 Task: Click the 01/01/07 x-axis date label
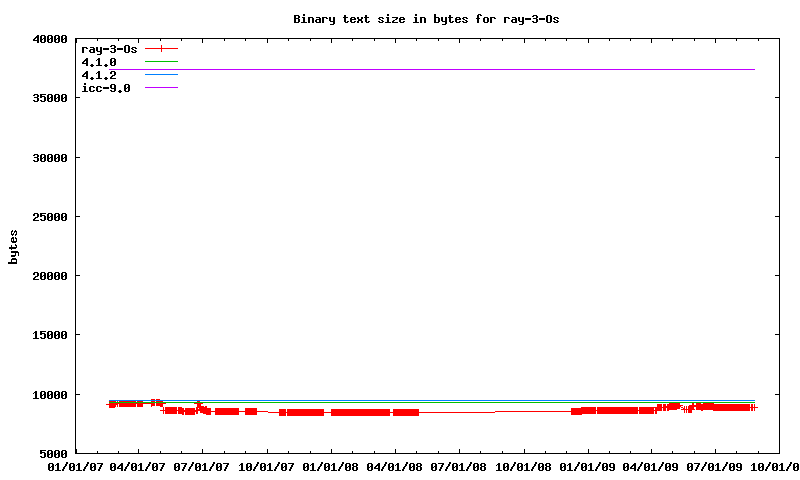pos(75,467)
